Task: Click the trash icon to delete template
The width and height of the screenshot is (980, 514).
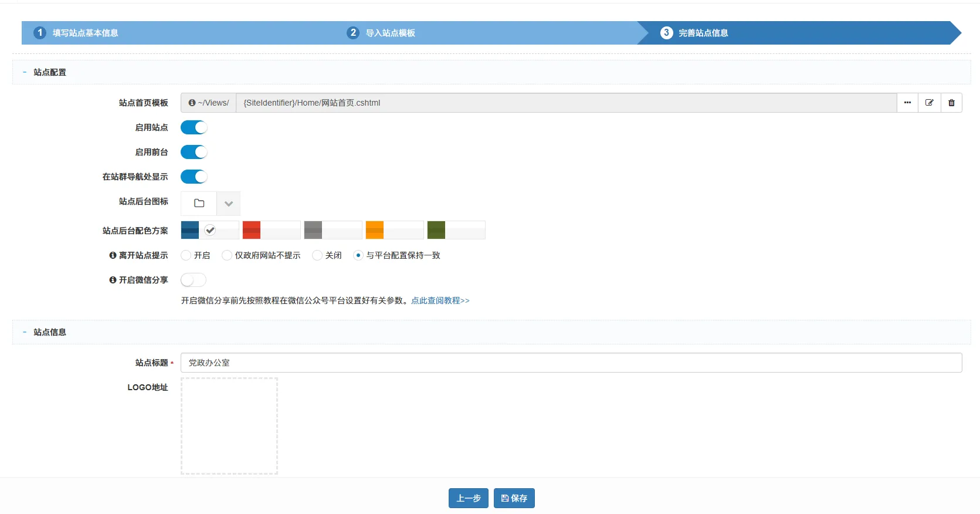Action: click(x=951, y=103)
